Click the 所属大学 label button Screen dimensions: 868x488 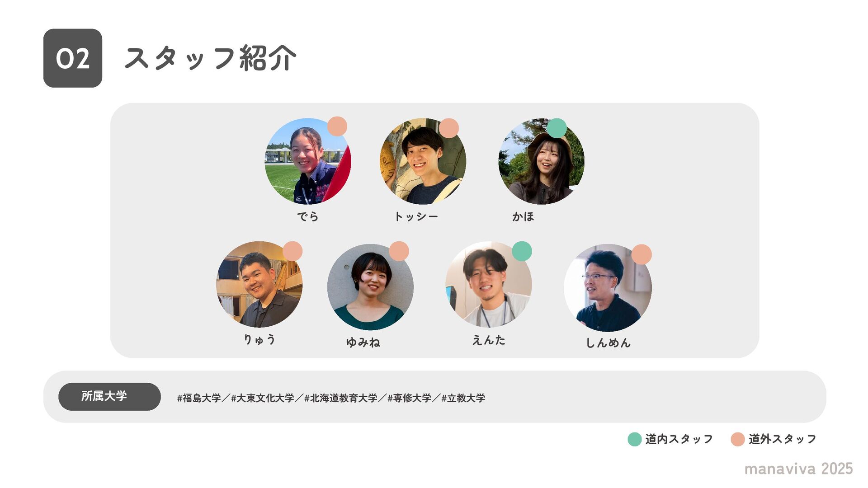tap(109, 397)
